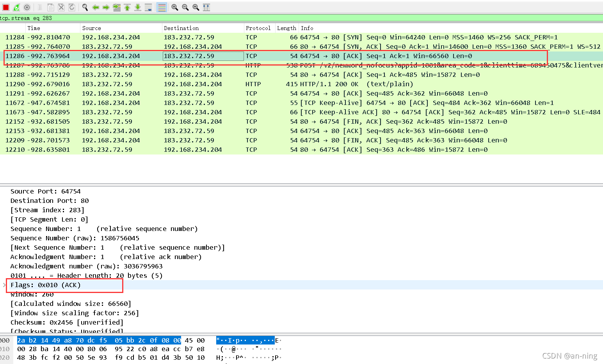Go back in packet history
Image resolution: width=603 pixels, height=364 pixels.
click(96, 7)
